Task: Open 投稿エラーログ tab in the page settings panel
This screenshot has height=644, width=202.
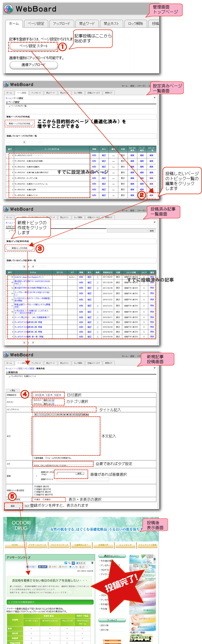Action: point(94,93)
